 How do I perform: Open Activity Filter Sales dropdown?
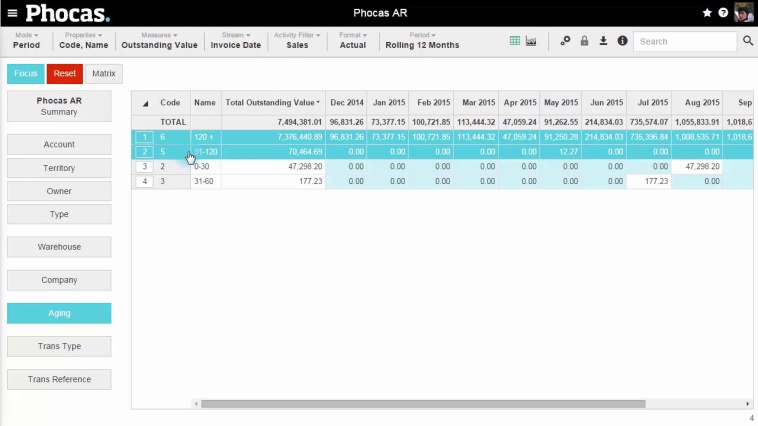[x=297, y=41]
